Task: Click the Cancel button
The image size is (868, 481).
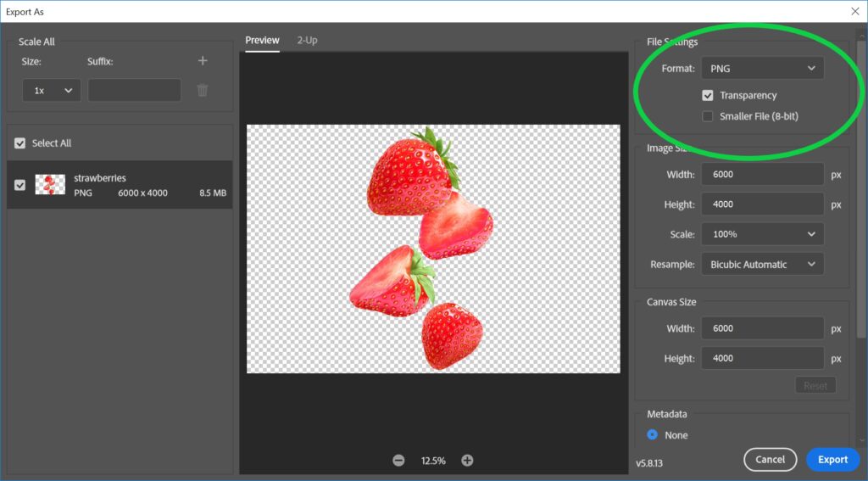Action: (770, 459)
